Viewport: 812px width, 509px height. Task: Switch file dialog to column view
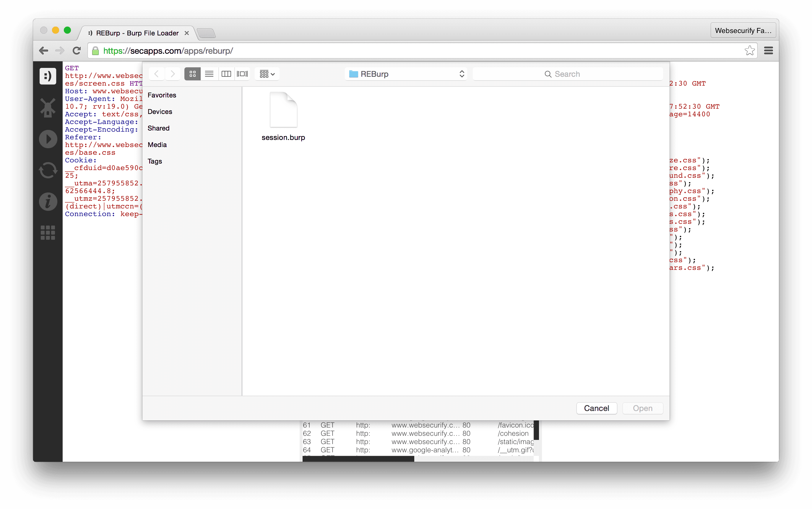tap(226, 74)
